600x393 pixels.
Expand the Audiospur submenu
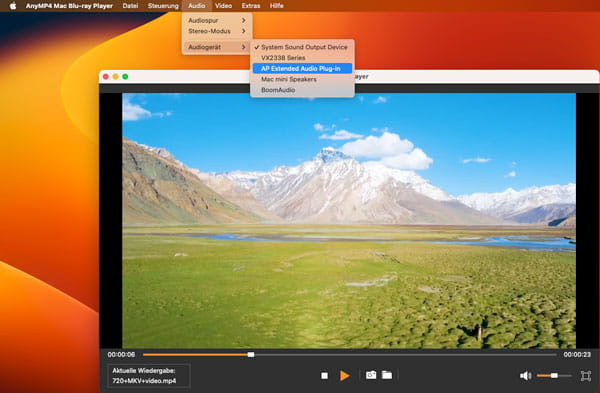tap(217, 20)
